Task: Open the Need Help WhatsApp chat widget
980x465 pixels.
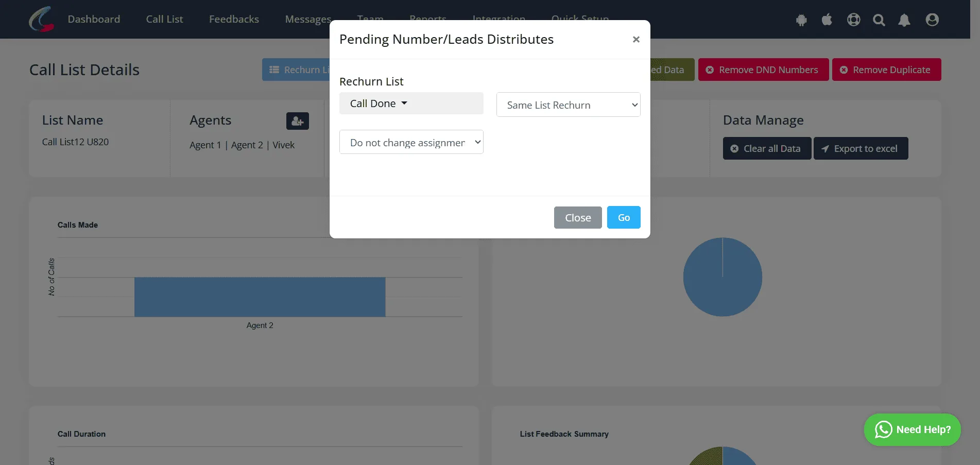Action: point(913,429)
